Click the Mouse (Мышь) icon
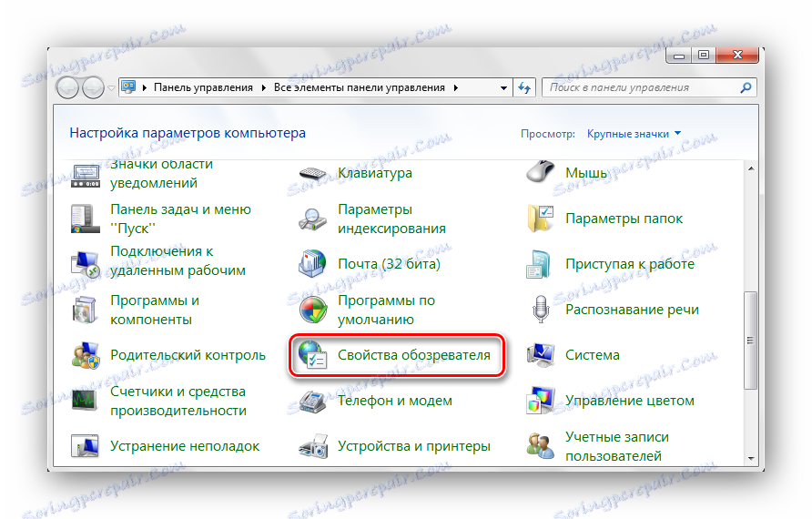Image resolution: width=812 pixels, height=519 pixels. click(x=540, y=171)
